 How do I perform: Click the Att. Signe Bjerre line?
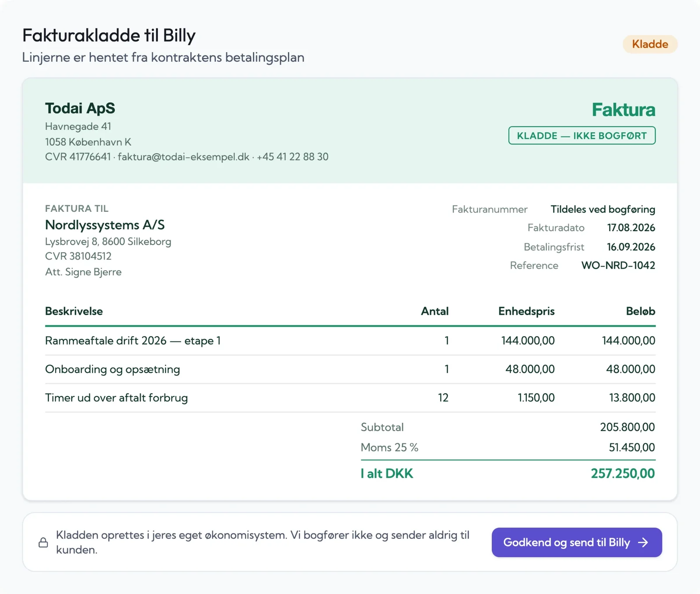(84, 272)
